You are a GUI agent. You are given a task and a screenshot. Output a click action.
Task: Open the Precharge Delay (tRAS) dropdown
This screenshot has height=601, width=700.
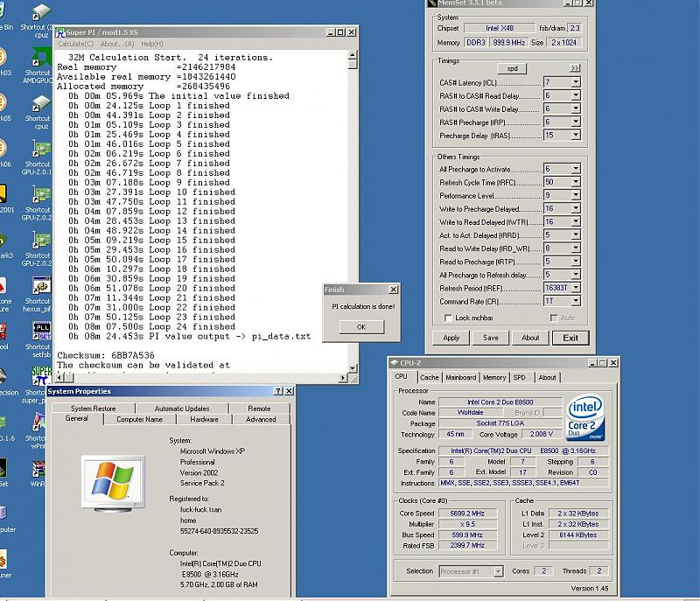(576, 136)
